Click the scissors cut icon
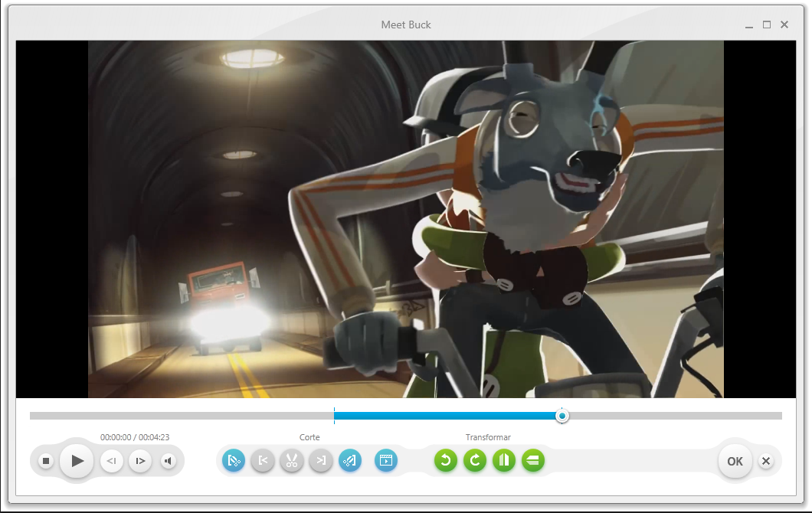The height and width of the screenshot is (513, 812). click(292, 460)
